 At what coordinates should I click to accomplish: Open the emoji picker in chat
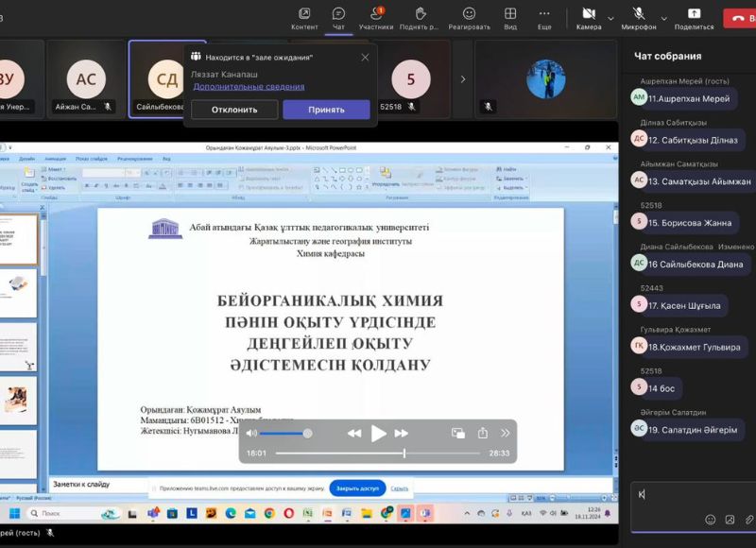[711, 520]
